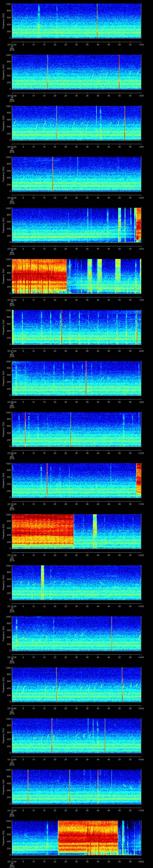
Task: Click the 23:02:00 start time label
Action: (x=12, y=96)
